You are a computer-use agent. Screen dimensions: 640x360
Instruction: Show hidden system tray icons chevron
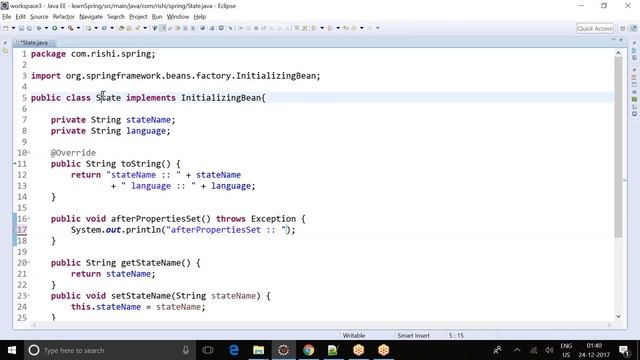pyautogui.click(x=517, y=350)
